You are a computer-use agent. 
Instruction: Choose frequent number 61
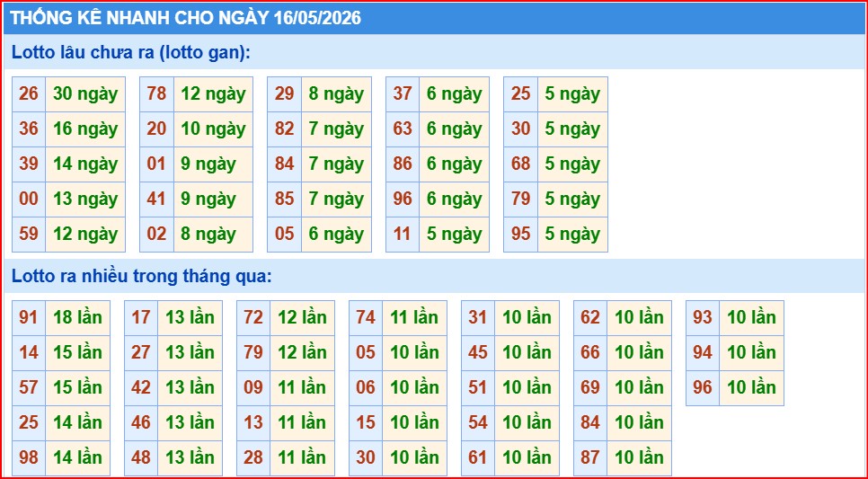pos(478,457)
